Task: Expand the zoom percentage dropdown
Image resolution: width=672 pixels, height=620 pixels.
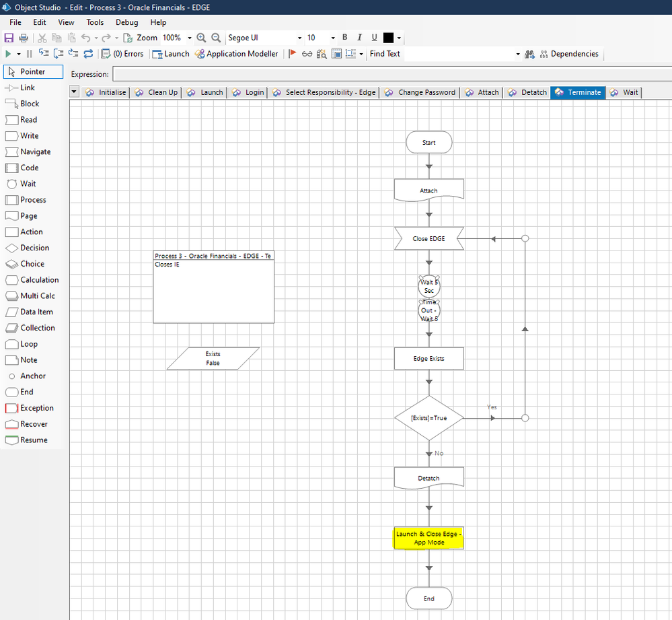Action: (x=190, y=38)
